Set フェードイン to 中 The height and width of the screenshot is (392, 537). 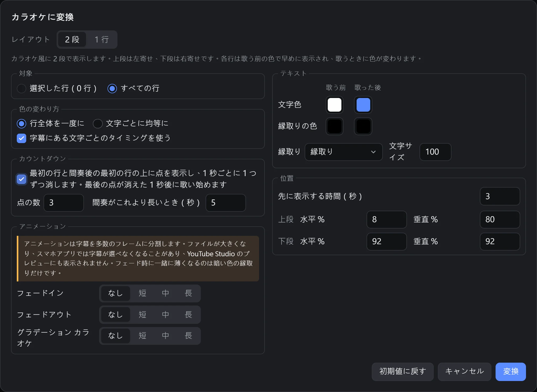[x=165, y=293]
